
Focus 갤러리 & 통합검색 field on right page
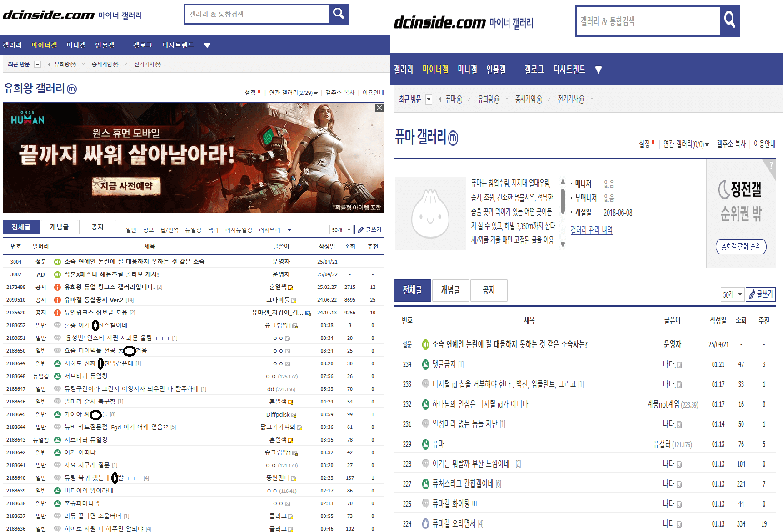click(648, 21)
